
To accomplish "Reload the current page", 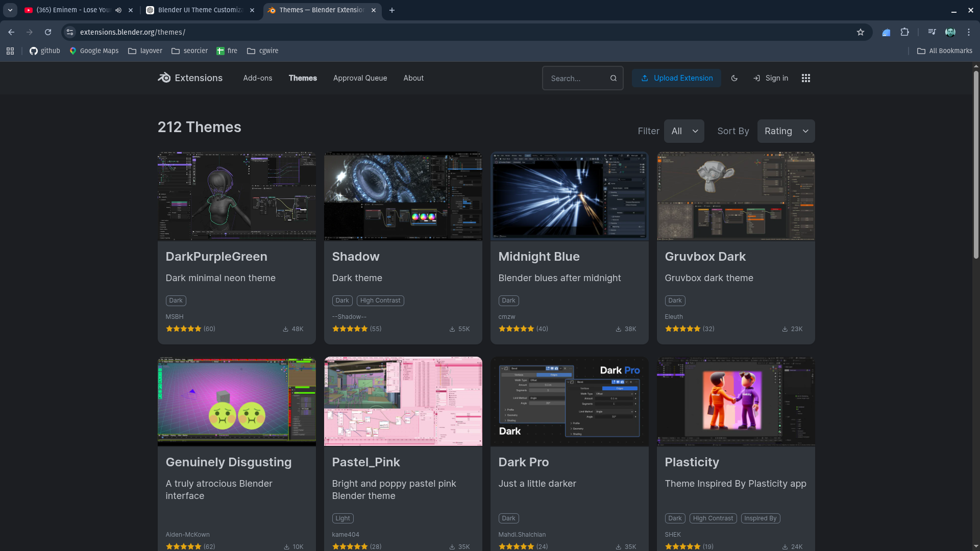I will coord(48,32).
